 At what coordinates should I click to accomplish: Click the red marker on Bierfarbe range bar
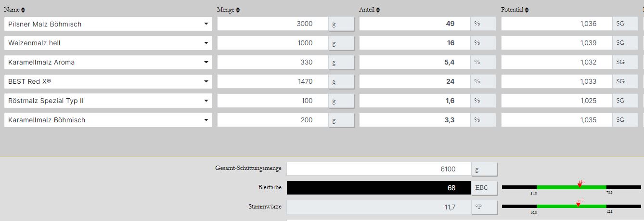pos(580,185)
